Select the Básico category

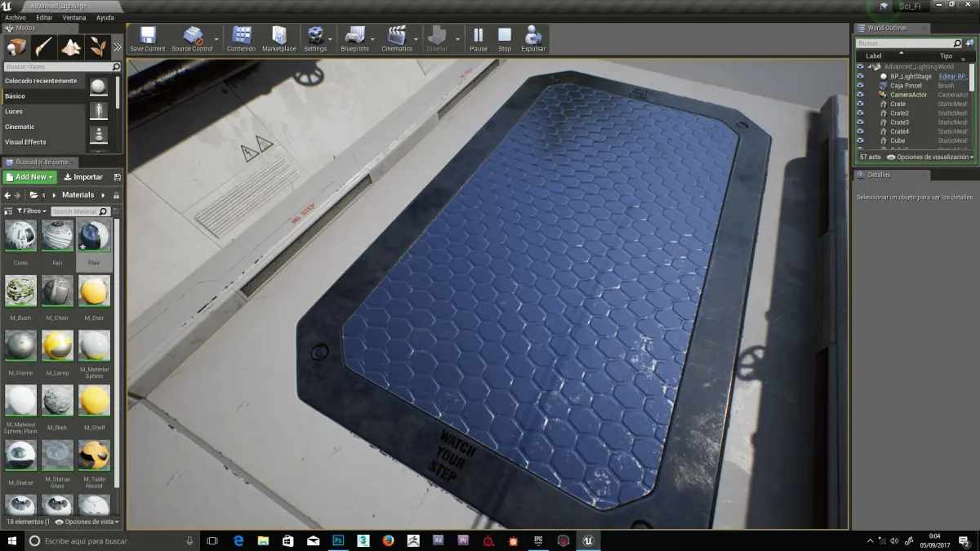[43, 96]
